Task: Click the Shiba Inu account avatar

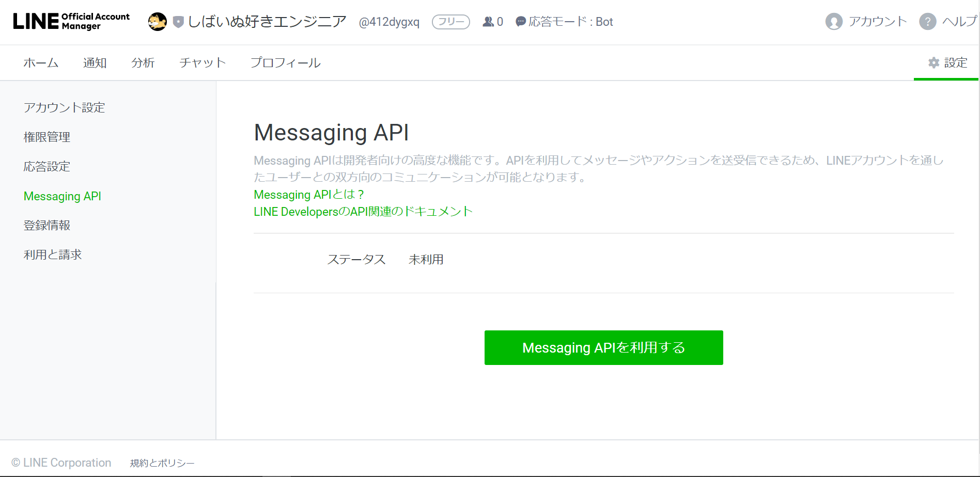Action: coord(158,22)
